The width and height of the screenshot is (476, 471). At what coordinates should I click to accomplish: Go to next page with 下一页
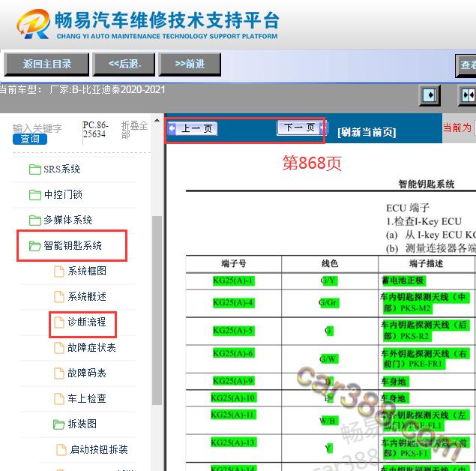click(301, 127)
